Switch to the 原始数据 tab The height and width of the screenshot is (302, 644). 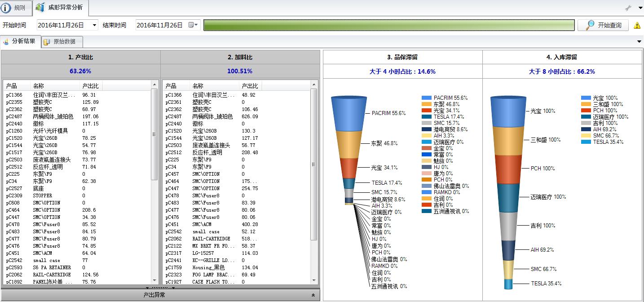pos(64,42)
